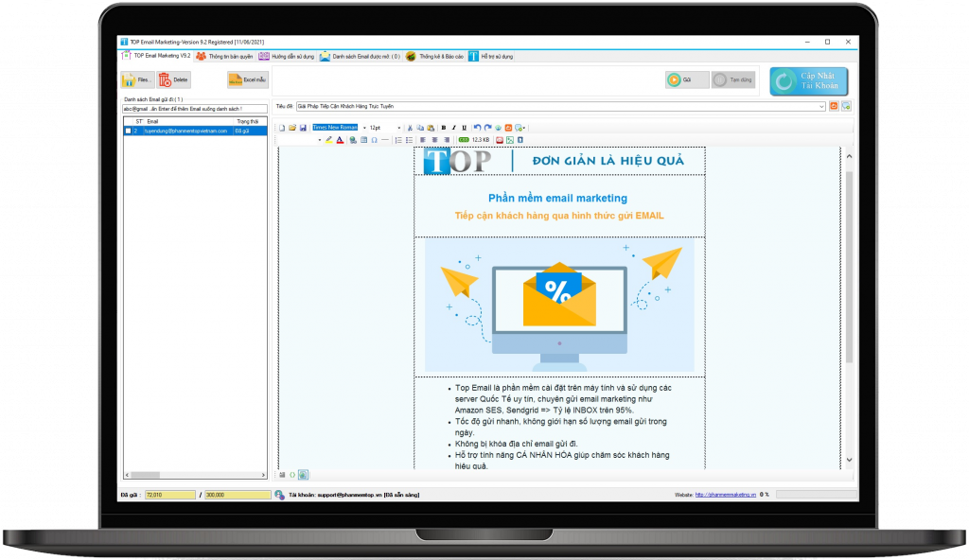Click the add email input field

[x=195, y=109]
